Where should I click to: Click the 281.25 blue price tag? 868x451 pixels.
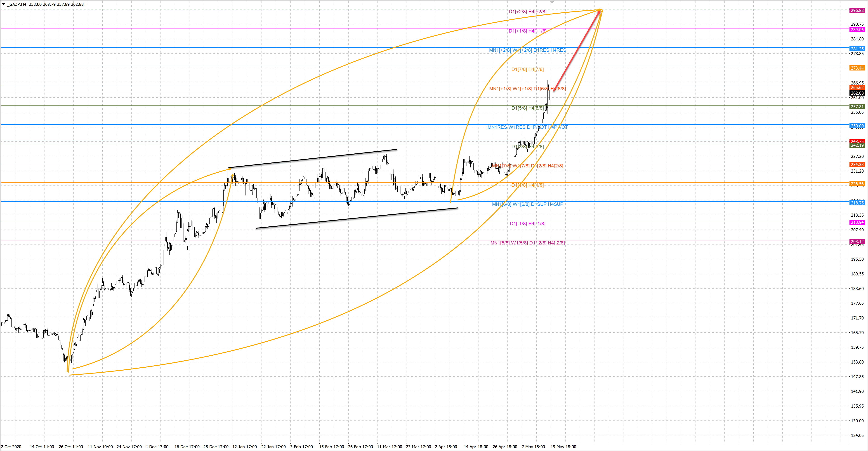[857, 49]
